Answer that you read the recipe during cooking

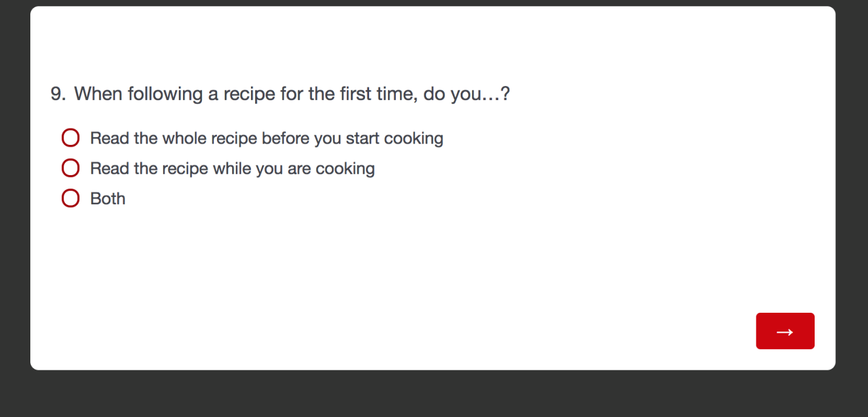(x=70, y=168)
